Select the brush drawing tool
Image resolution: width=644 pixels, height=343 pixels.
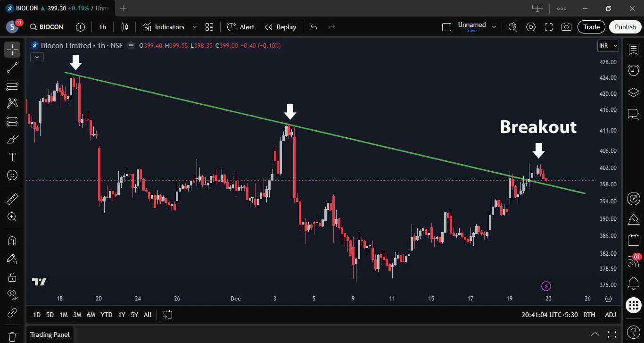pos(12,140)
